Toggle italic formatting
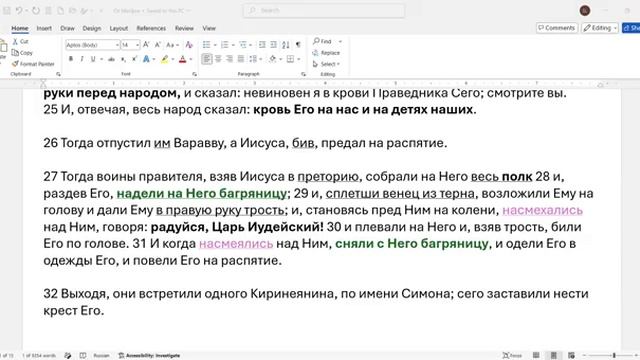The width and height of the screenshot is (640, 360). 82,60
